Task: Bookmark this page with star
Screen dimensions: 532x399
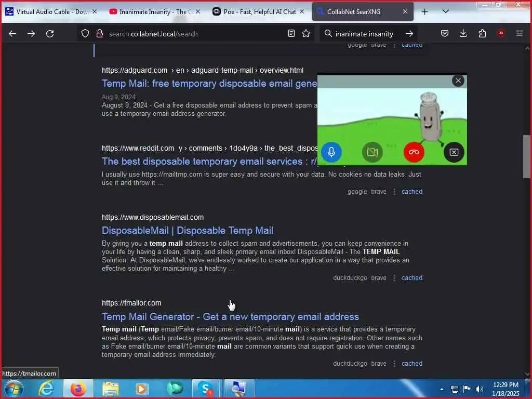Action: click(306, 34)
